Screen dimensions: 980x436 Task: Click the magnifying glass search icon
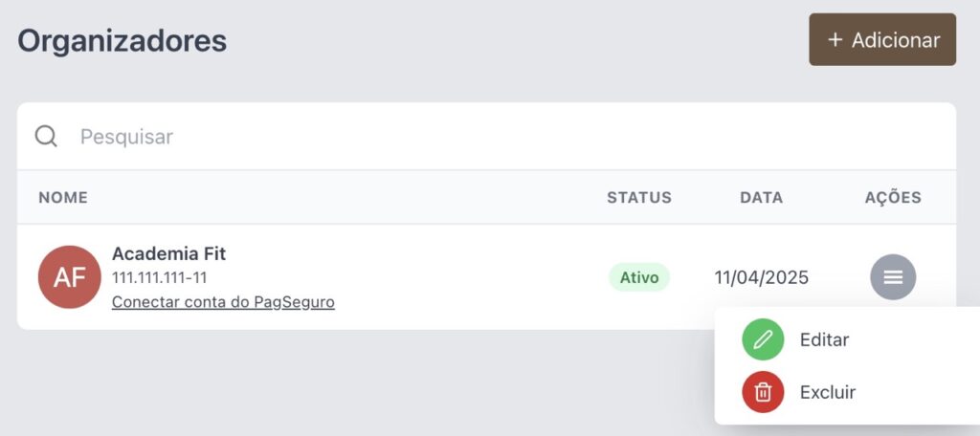[x=46, y=136]
